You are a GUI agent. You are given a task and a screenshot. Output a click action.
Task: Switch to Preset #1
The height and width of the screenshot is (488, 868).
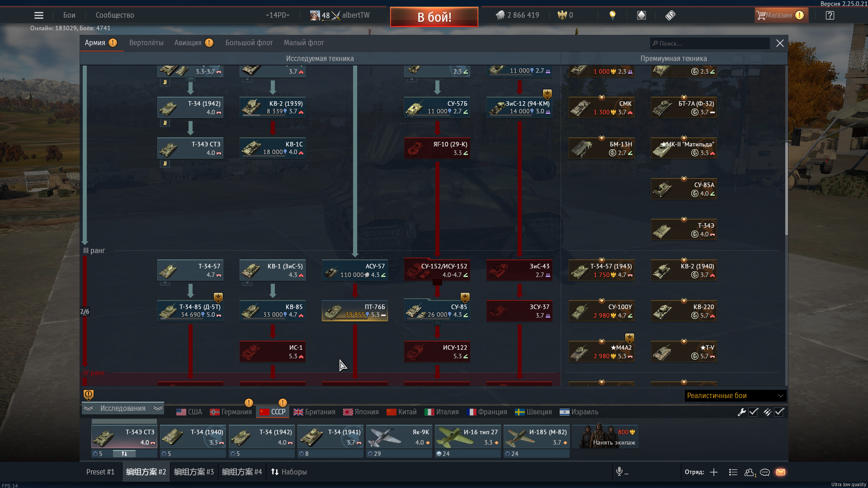point(100,472)
